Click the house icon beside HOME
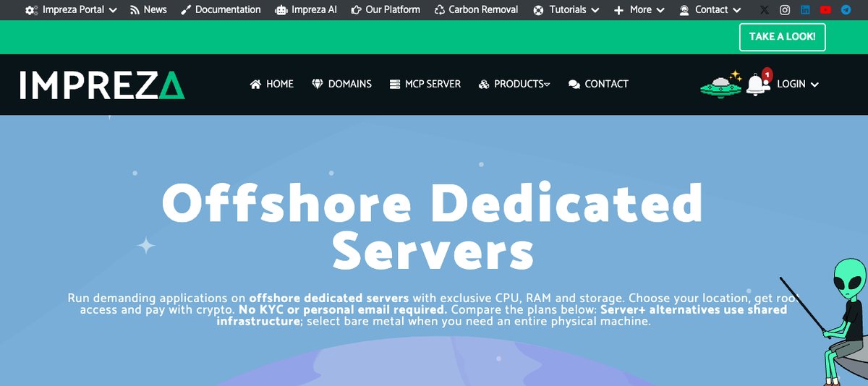The width and height of the screenshot is (868, 386). click(255, 84)
